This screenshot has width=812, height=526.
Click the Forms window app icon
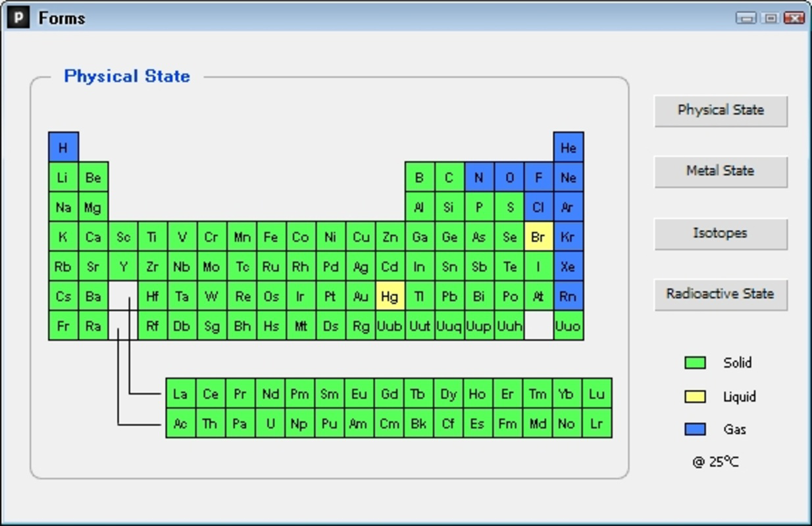18,17
